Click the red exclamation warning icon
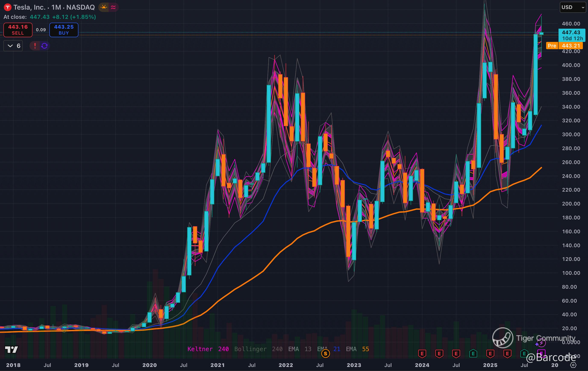588x371 pixels. (35, 46)
